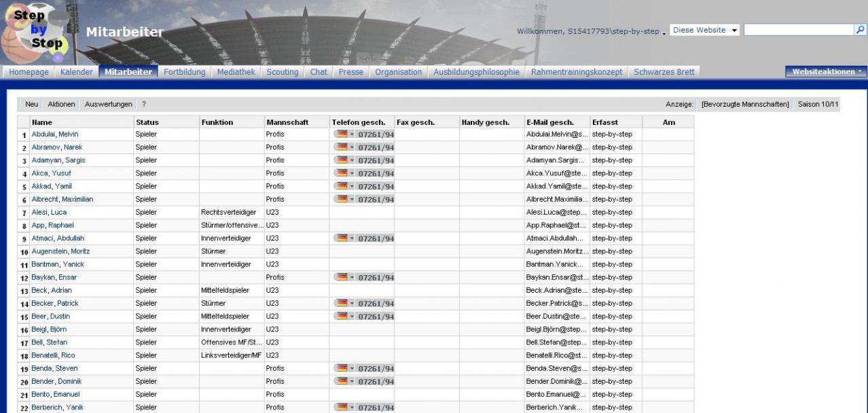The height and width of the screenshot is (413, 868).
Task: Open the Bantman, Yanick link
Action: click(x=58, y=264)
